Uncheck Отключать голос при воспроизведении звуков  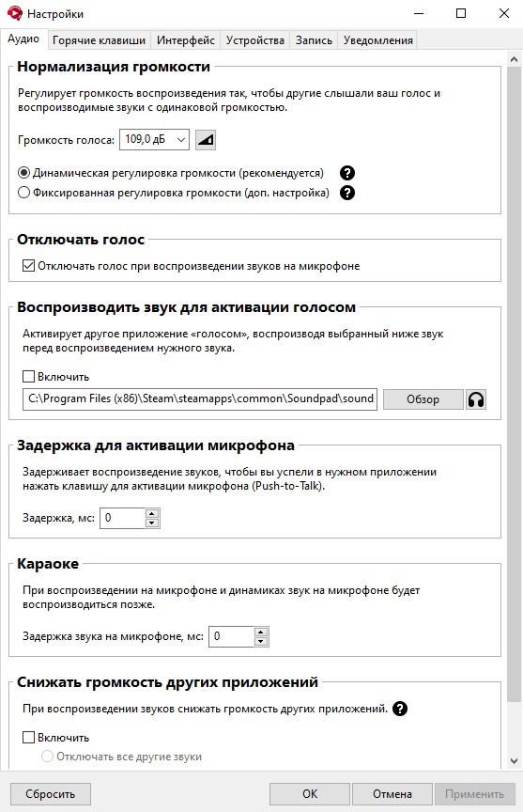(28, 266)
